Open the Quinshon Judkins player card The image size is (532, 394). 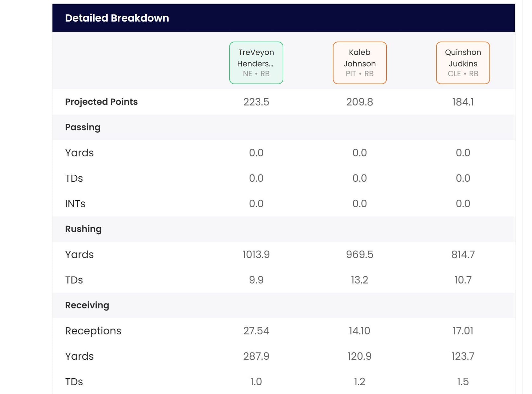tap(463, 63)
